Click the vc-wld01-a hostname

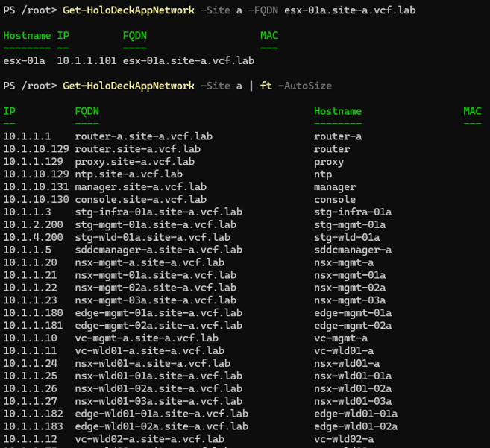coord(344,351)
